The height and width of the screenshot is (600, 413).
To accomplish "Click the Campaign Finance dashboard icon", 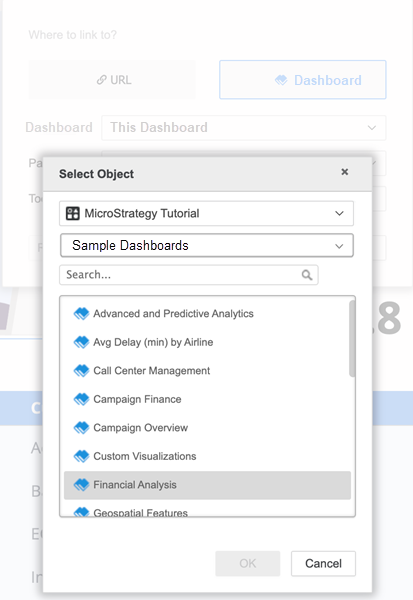I will coord(81,399).
